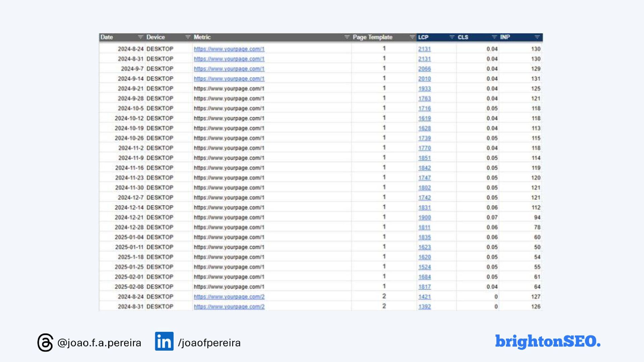This screenshot has width=644, height=362.
Task: Open the Metric column filter icon
Action: pos(347,37)
